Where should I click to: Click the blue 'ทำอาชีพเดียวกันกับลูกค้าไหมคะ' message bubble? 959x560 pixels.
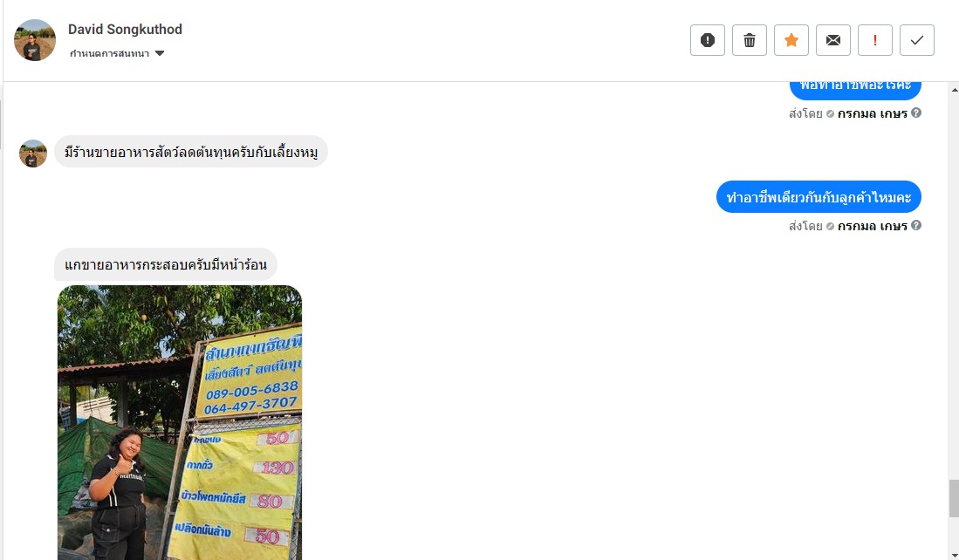pos(819,197)
